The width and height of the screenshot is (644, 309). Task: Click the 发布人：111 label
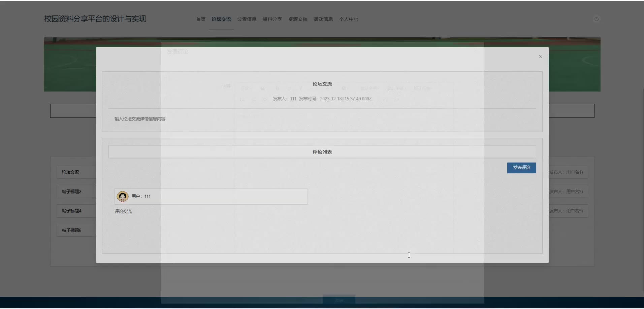click(284, 99)
